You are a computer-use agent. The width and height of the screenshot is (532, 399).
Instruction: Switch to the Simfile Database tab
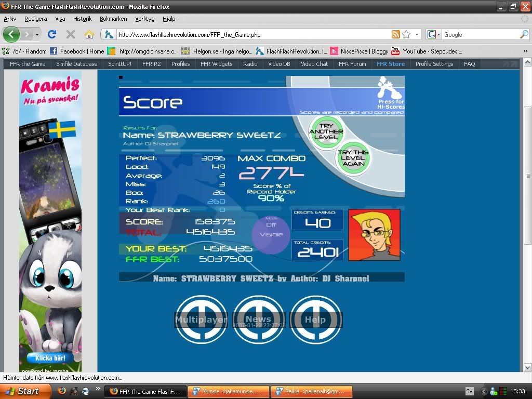[x=77, y=64]
